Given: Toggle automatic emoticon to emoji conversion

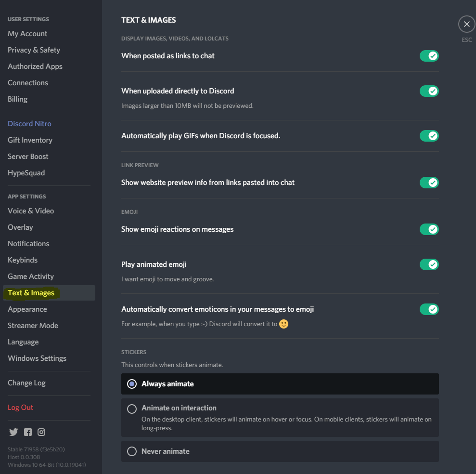Looking at the screenshot, I should point(429,309).
